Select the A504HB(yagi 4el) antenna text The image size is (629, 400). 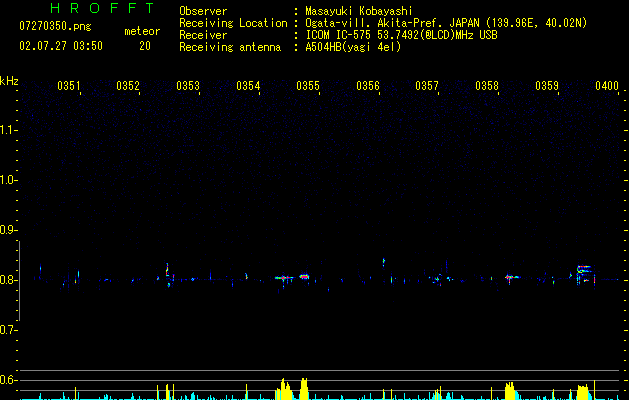click(x=353, y=47)
